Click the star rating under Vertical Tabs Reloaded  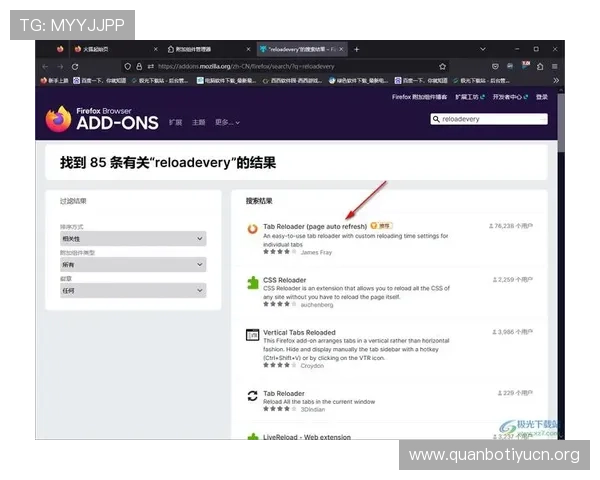[x=280, y=365]
